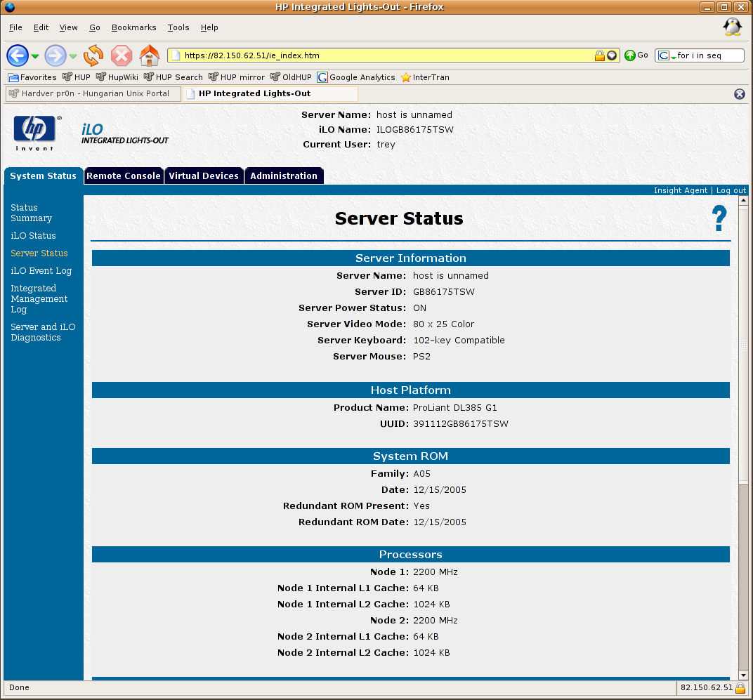Open Server Status in sidebar

(x=39, y=253)
